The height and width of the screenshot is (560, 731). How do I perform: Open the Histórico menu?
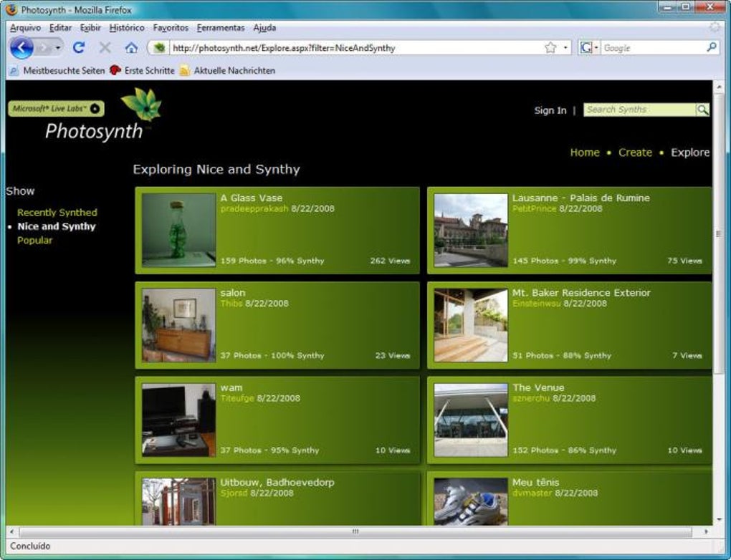pos(127,27)
